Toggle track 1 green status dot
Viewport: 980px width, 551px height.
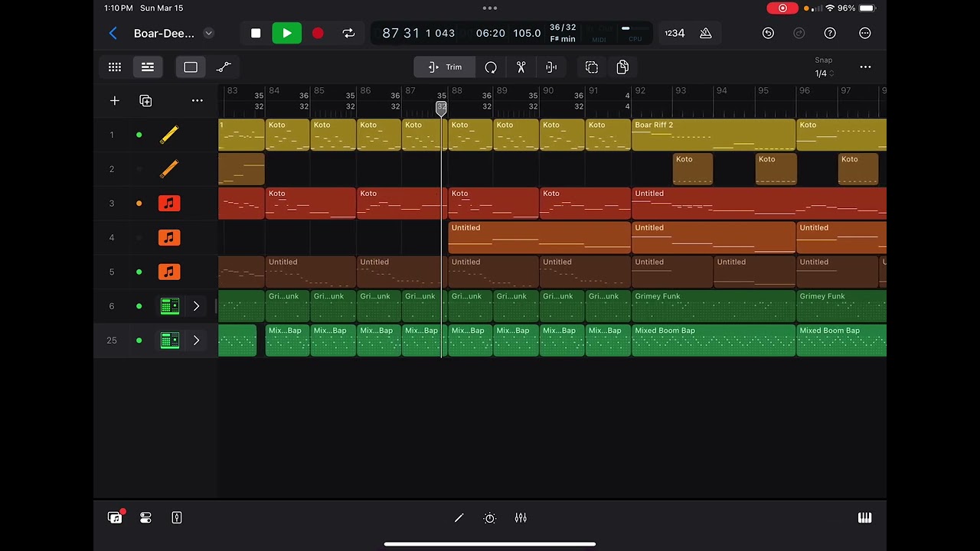click(x=139, y=135)
